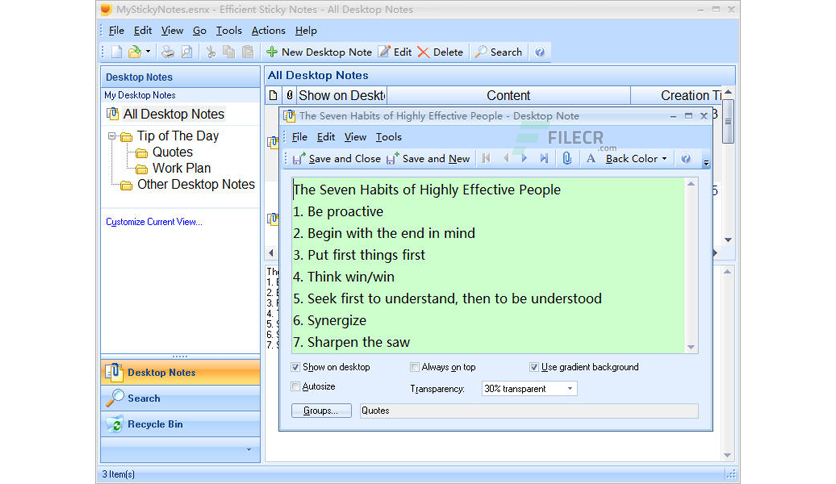
Task: Click Save and Close in note window
Action: (336, 159)
